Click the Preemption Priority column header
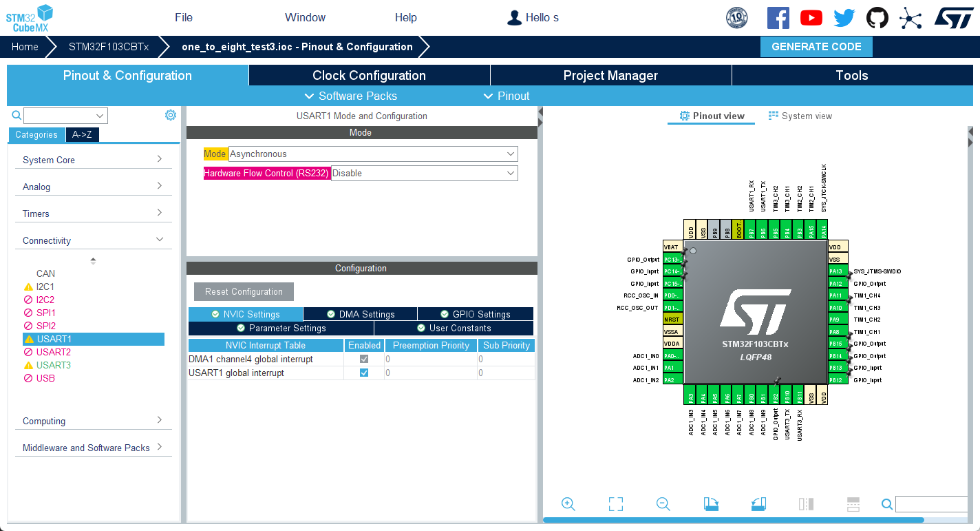The image size is (980, 531). tap(431, 345)
